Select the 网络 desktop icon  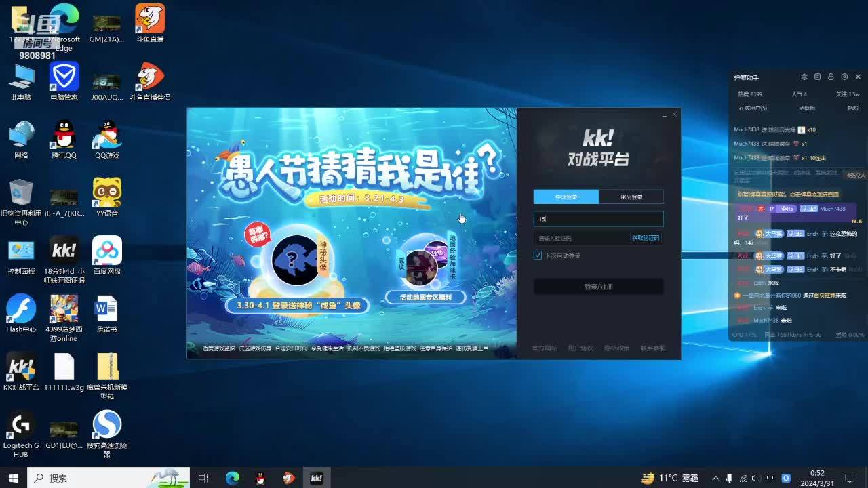(21, 140)
